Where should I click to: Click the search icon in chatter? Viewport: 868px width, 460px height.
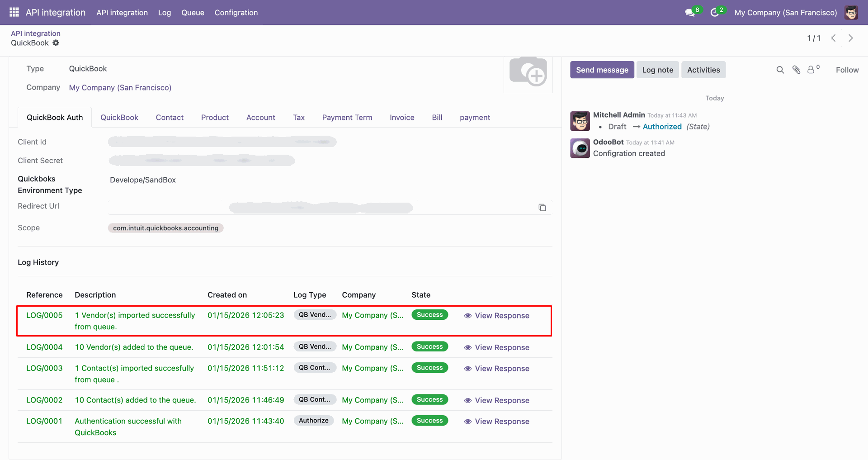coord(780,70)
